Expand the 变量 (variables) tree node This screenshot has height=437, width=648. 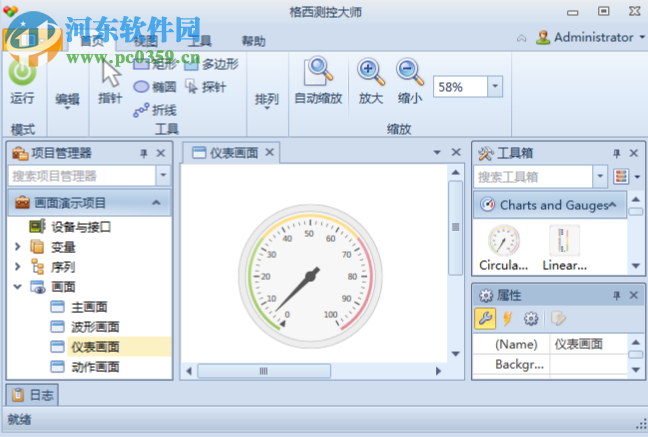tap(17, 247)
